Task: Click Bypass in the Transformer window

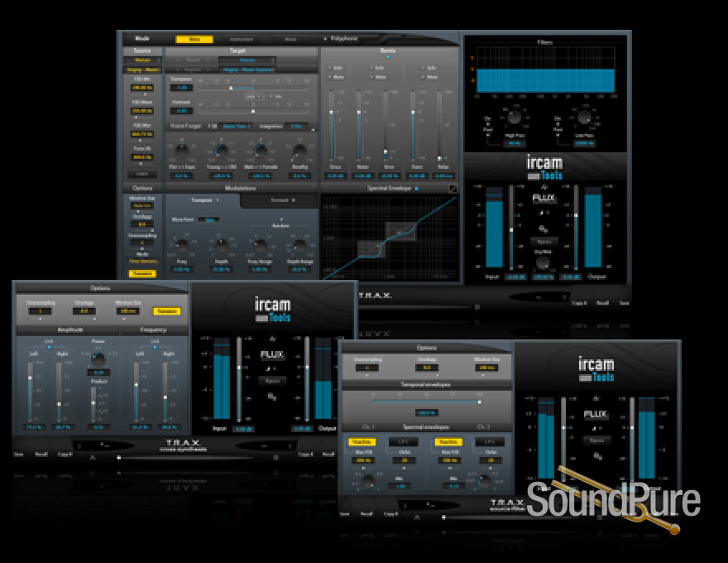Action: pyautogui.click(x=544, y=242)
